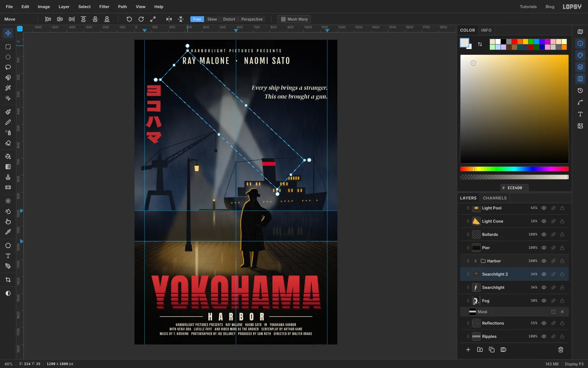Click the Mesh Warp button
588x368 pixels.
(x=294, y=19)
